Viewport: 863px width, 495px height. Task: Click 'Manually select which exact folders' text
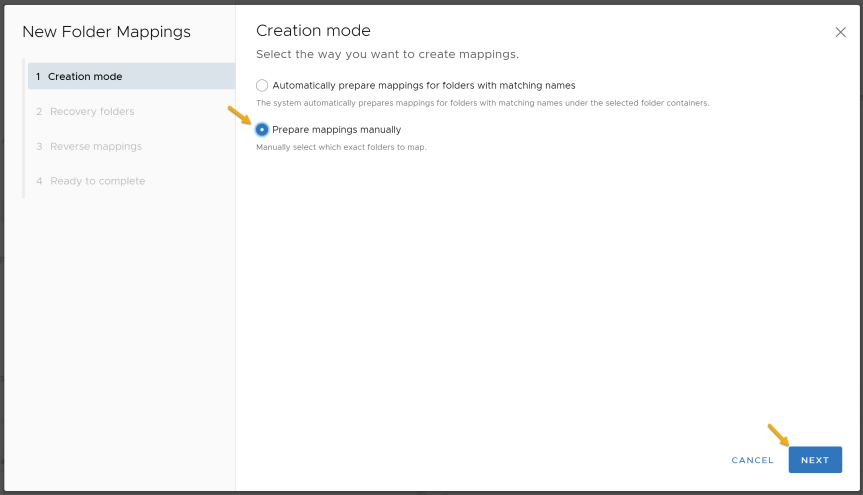[341, 147]
